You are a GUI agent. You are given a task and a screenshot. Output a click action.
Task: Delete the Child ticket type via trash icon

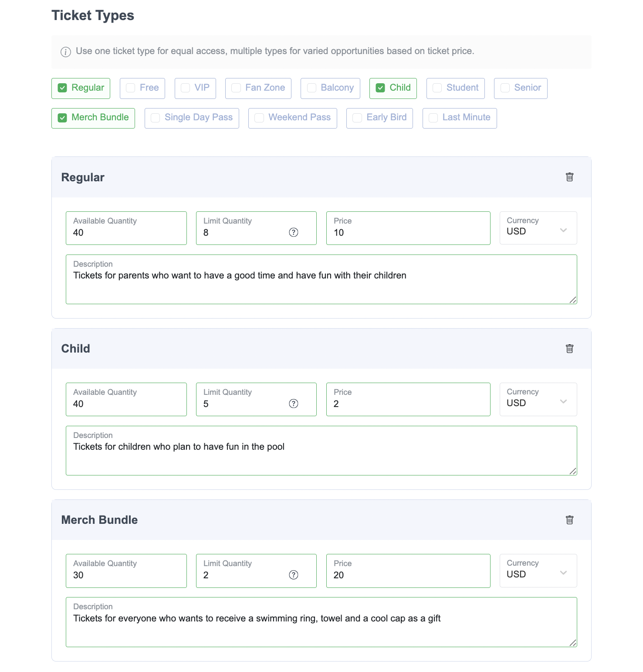(569, 349)
